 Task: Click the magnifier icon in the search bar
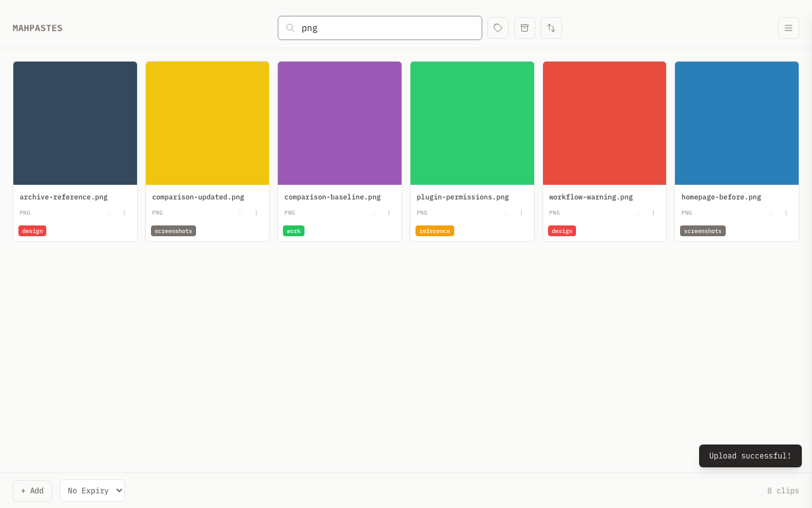tap(290, 27)
